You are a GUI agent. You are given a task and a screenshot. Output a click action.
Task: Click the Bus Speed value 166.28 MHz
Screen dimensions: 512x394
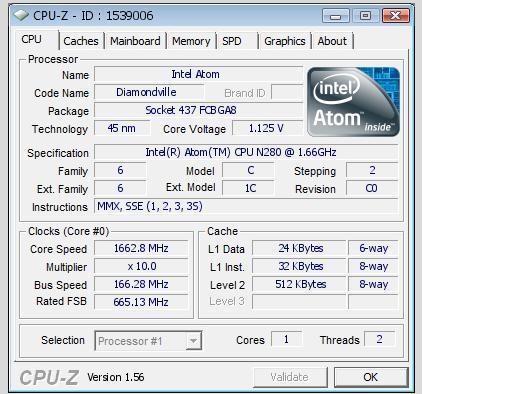tap(141, 284)
